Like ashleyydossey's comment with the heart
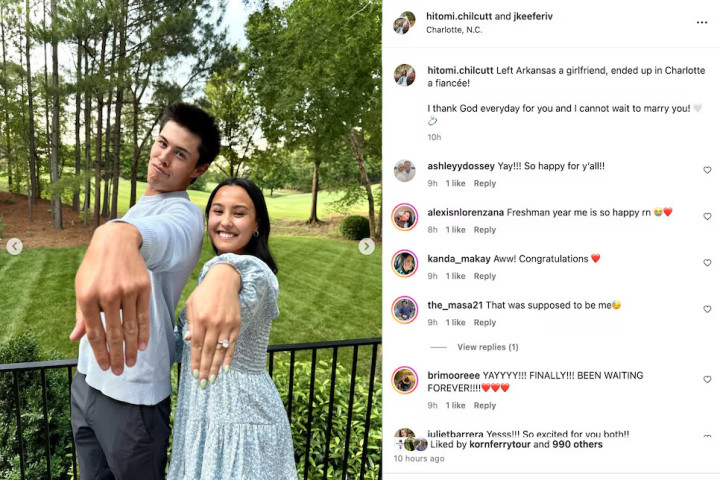This screenshot has height=480, width=720. pos(707,170)
